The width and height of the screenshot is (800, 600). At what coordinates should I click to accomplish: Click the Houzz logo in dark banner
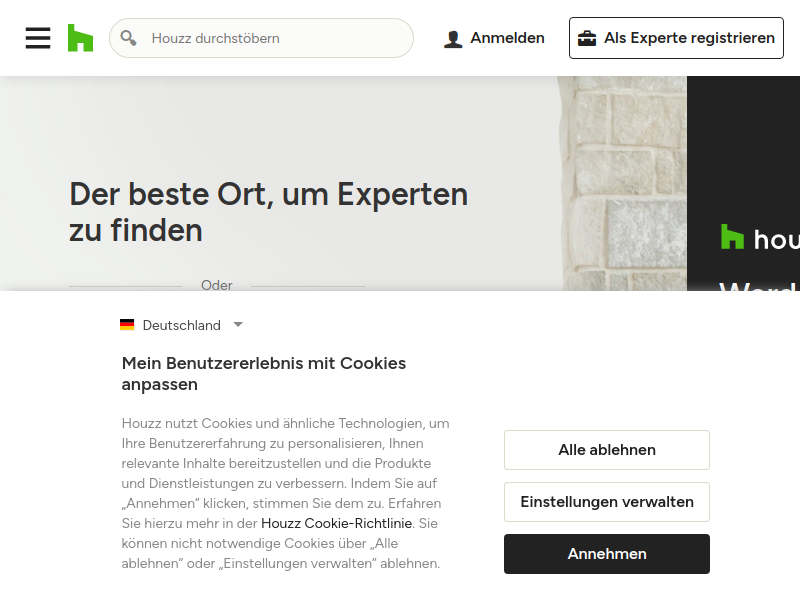click(x=732, y=237)
